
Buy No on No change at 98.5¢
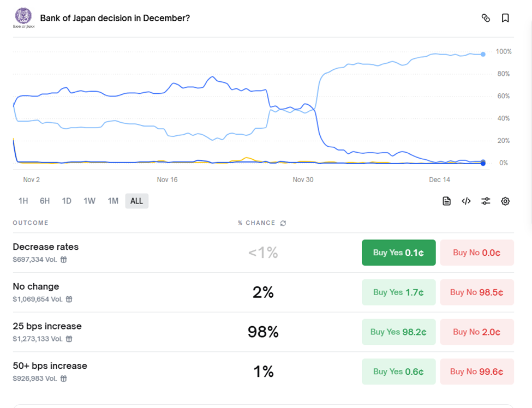476,292
